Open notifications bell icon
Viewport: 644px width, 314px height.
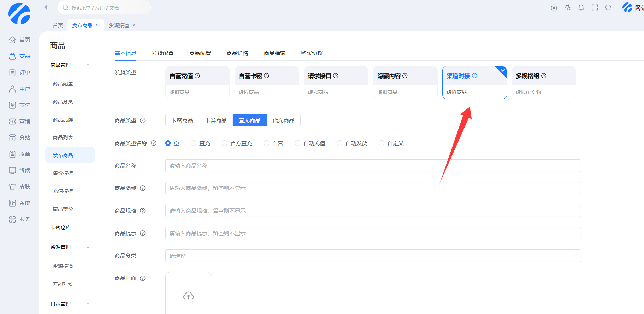click(581, 7)
